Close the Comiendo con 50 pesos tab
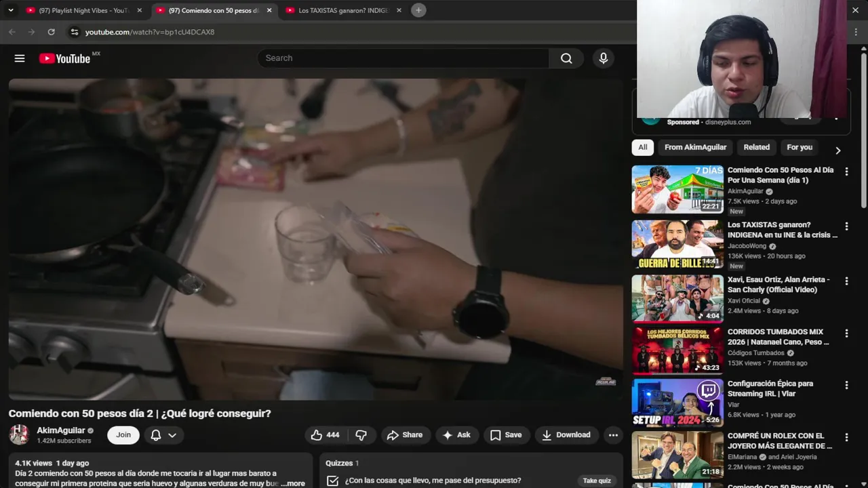Viewport: 868px width, 488px height. tap(269, 10)
